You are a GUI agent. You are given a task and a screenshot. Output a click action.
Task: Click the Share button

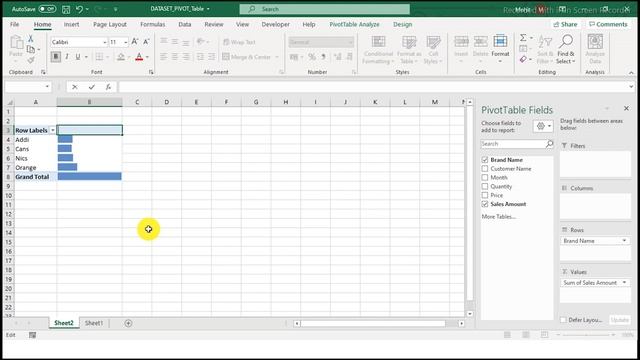point(565,24)
